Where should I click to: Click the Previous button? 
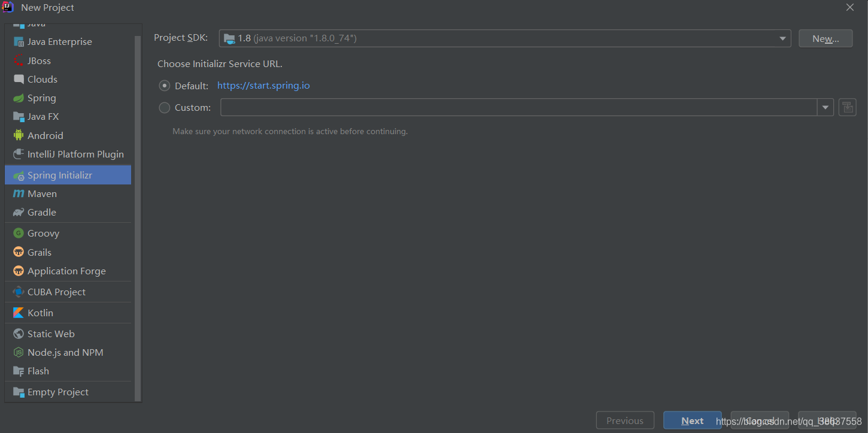[x=625, y=420]
